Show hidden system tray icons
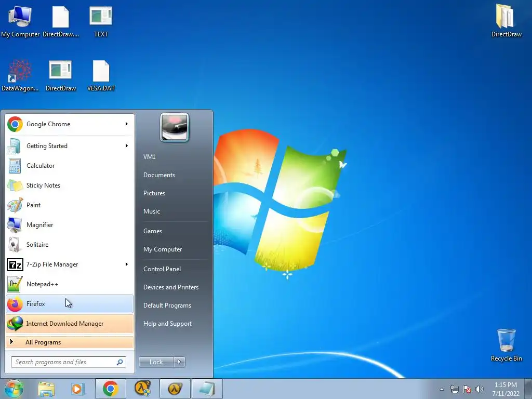 442,389
